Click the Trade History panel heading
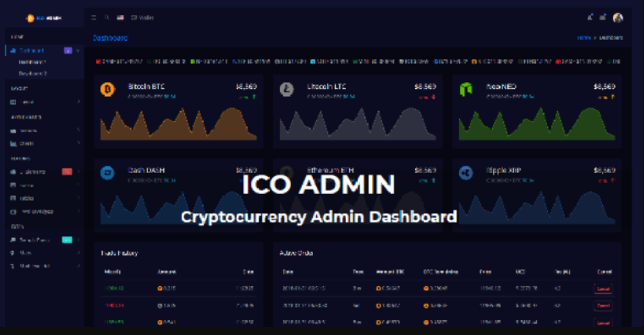644x335 pixels. tap(119, 253)
